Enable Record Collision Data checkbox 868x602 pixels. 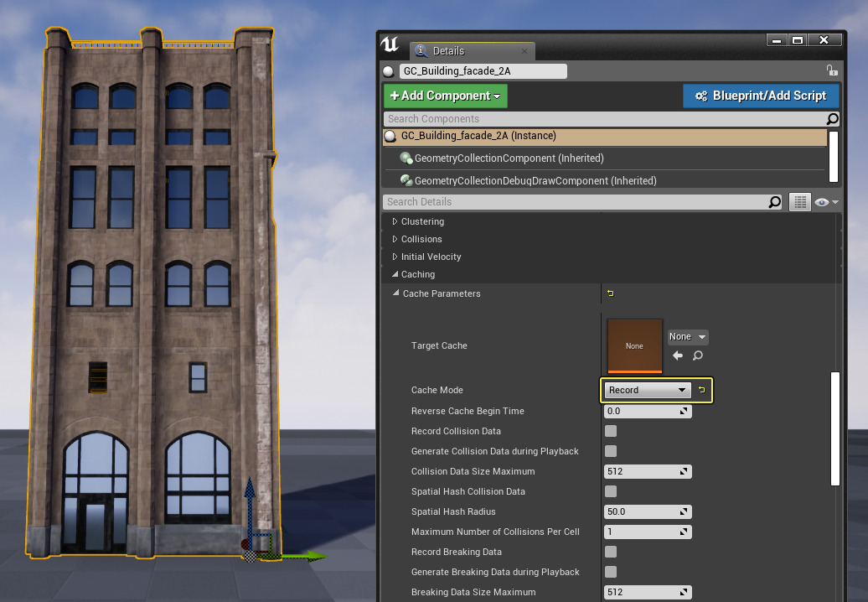pos(611,431)
